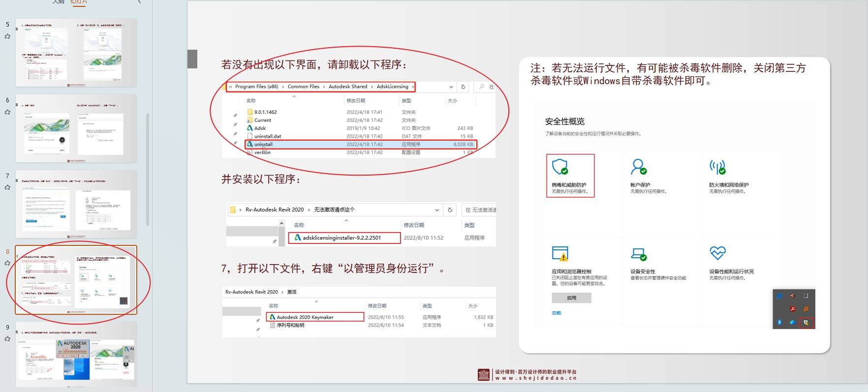
Task: Click the 忽略 link
Action: 557,313
